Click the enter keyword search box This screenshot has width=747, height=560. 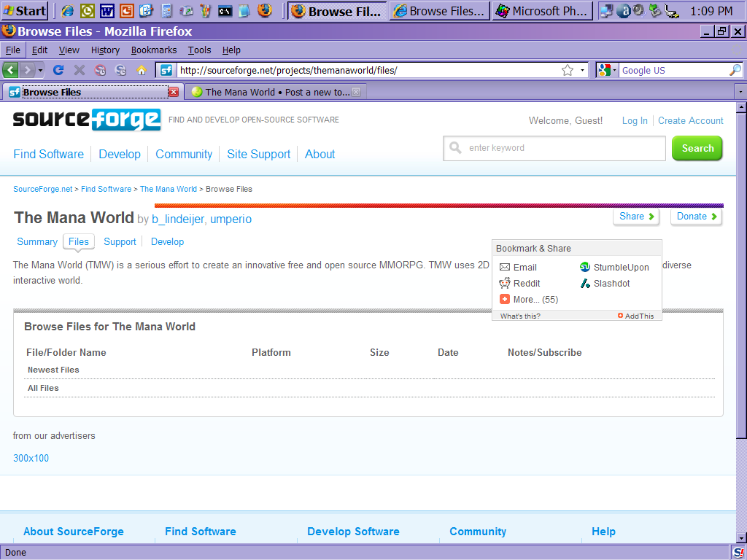[554, 148]
